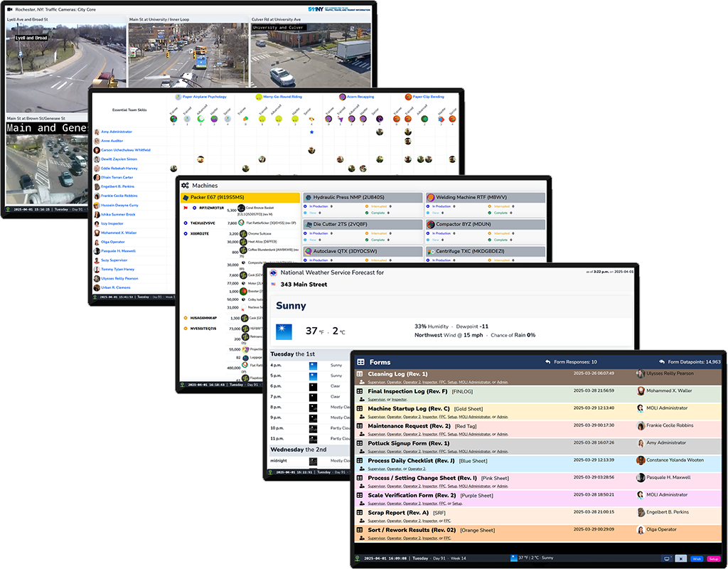Click the X button in Forms status bar
The image size is (728, 569).
pos(680,559)
